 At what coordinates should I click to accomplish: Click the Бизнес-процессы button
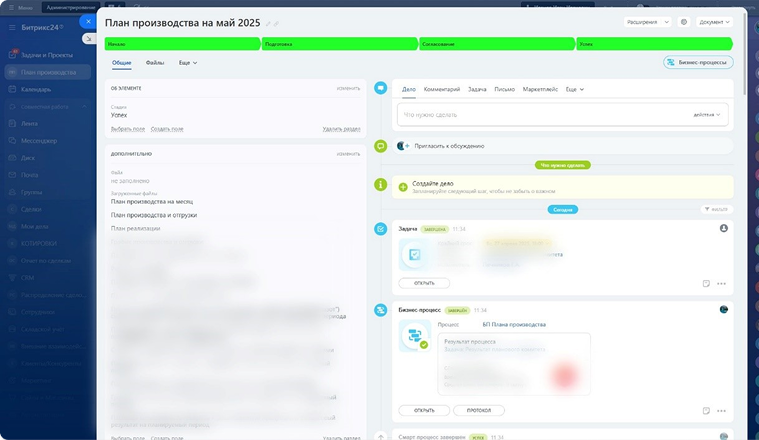coord(698,62)
